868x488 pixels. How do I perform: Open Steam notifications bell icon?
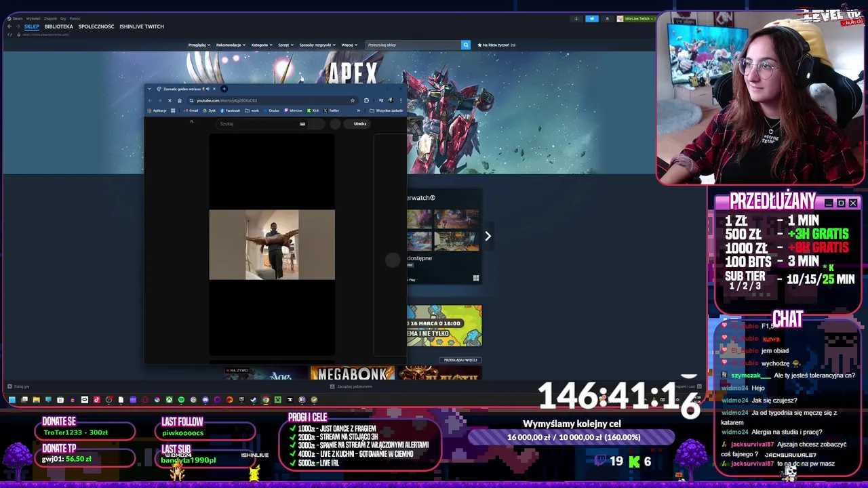[x=607, y=19]
